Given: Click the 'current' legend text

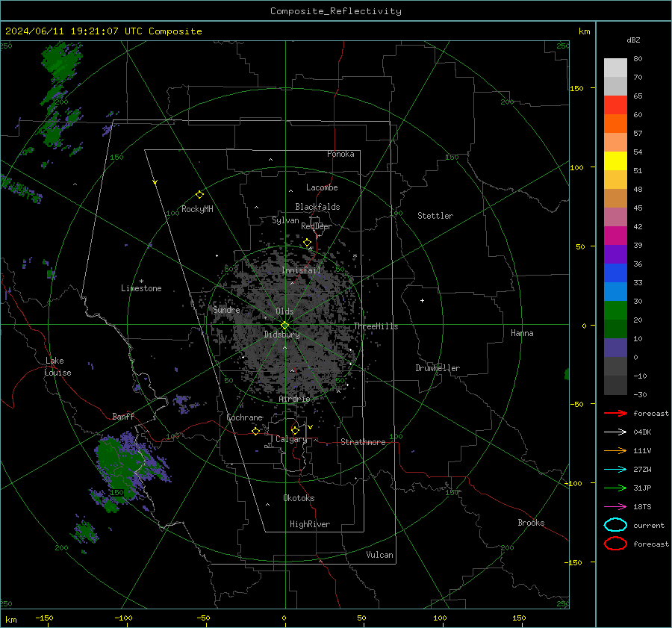Looking at the screenshot, I should (649, 526).
